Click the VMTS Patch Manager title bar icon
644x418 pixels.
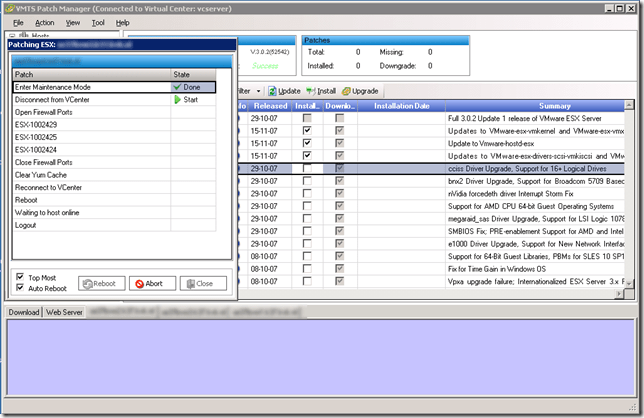coord(9,8)
